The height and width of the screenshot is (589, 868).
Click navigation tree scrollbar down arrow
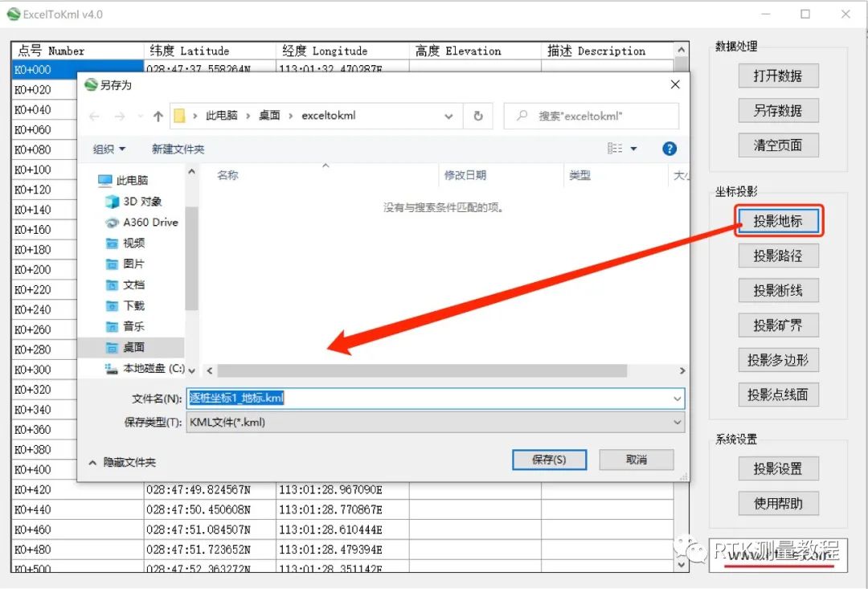(x=191, y=370)
